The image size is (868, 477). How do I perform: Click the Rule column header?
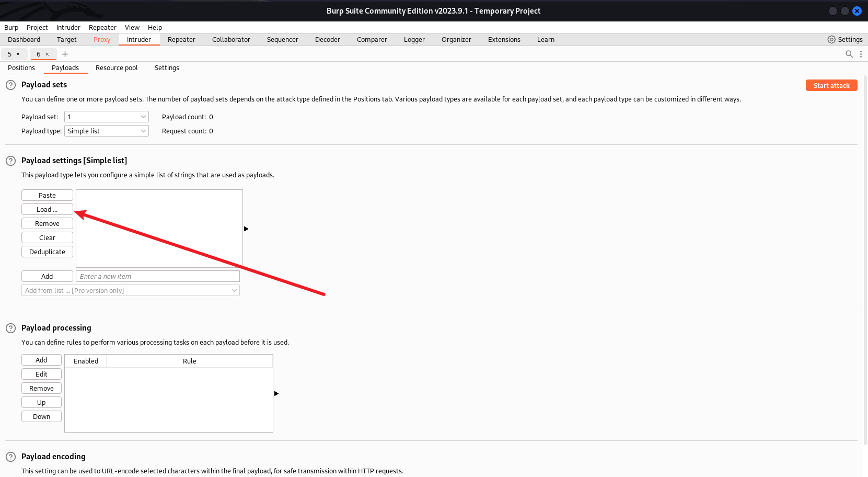[x=190, y=361]
